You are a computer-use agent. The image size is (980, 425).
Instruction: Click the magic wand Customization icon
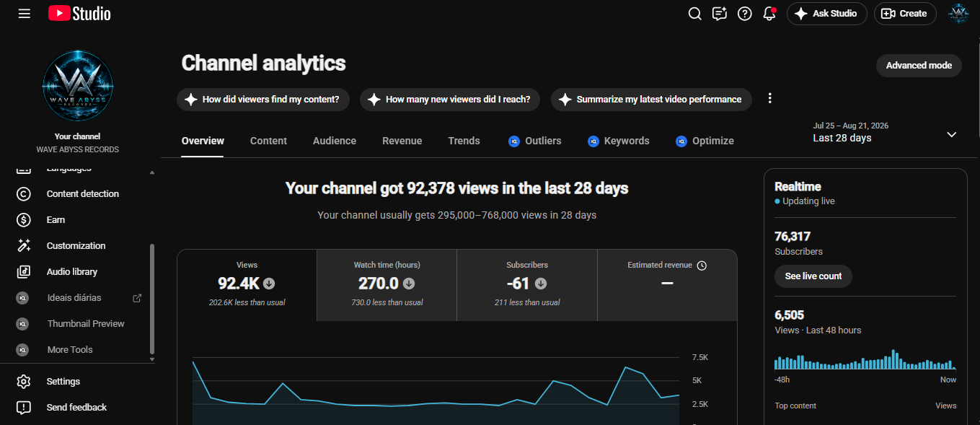point(23,246)
